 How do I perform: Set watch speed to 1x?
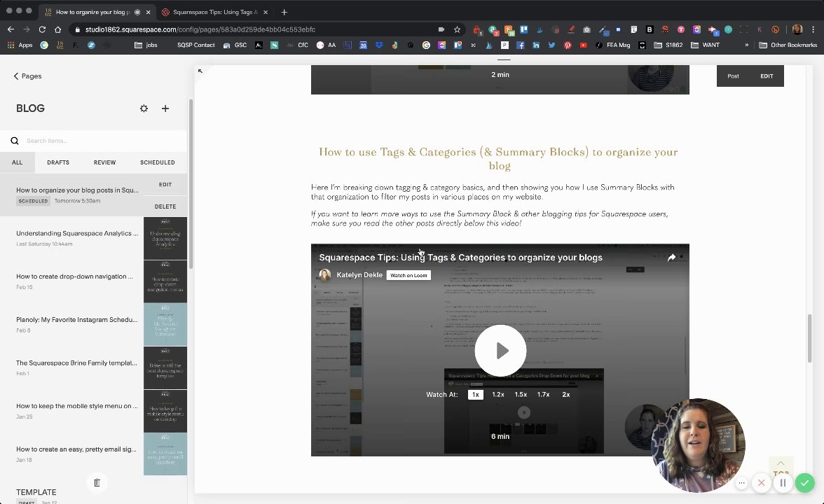476,394
